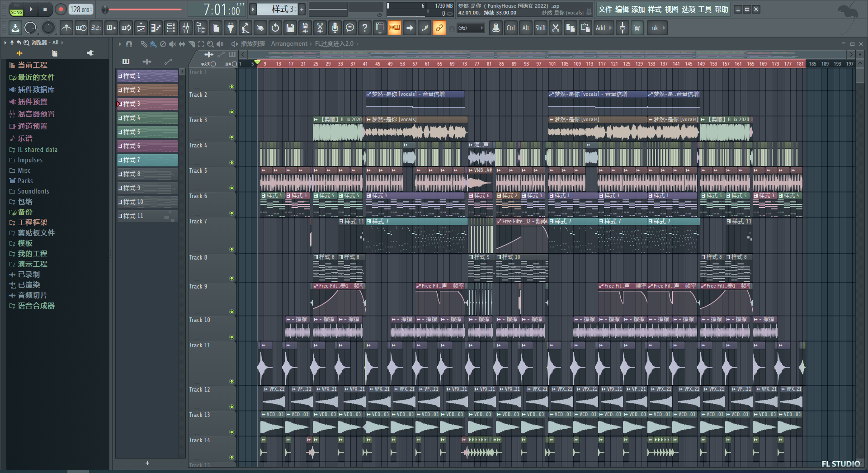Click bar 101 on the timeline ruler
The image size is (868, 473).
552,64
